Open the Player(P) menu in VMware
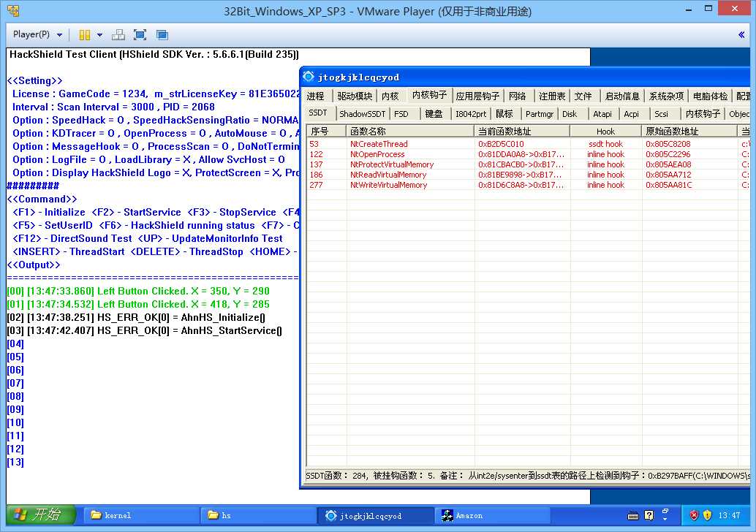 [37, 34]
